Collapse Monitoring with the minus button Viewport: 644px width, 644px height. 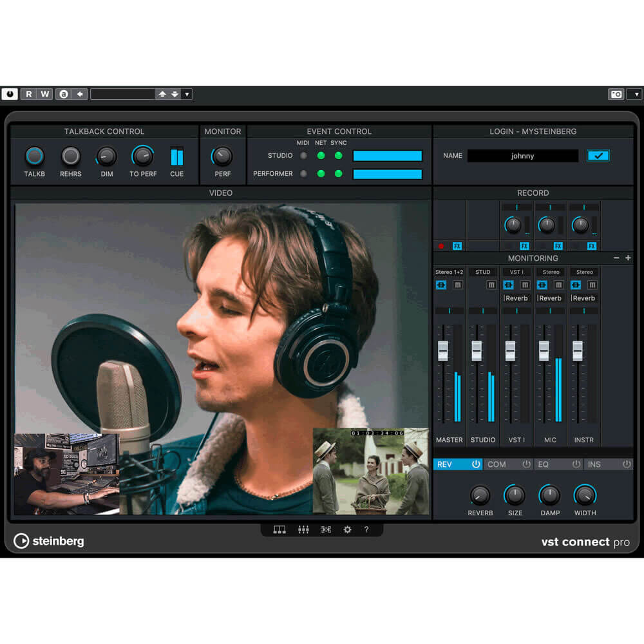(616, 257)
